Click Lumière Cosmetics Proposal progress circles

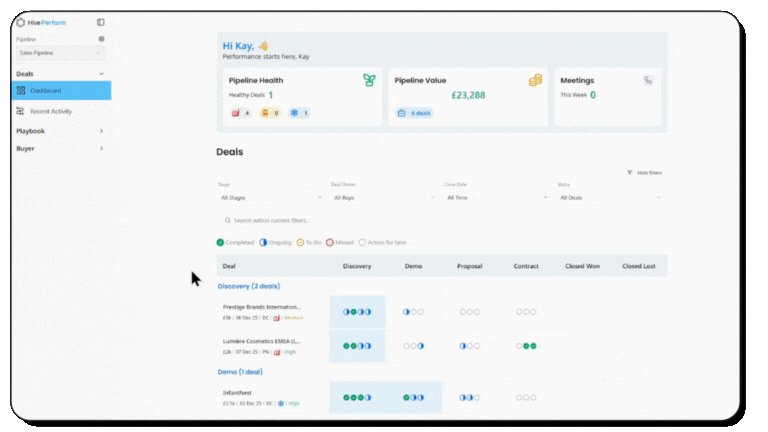point(470,346)
